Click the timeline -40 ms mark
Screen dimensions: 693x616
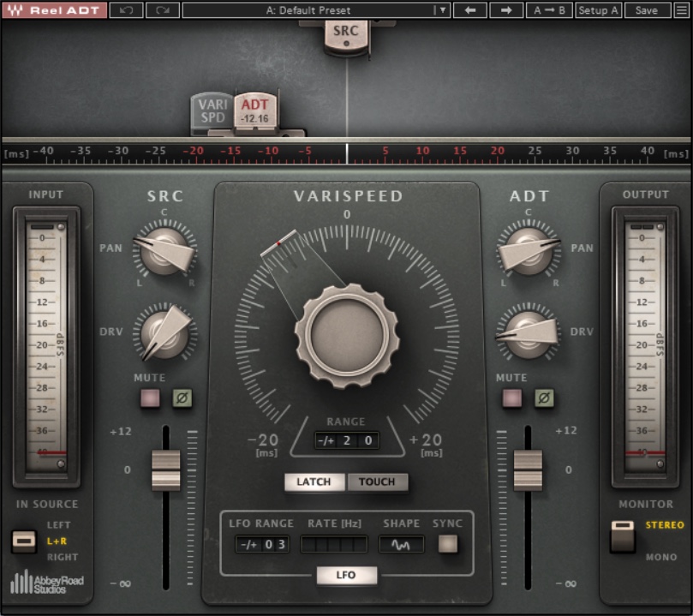[44, 151]
